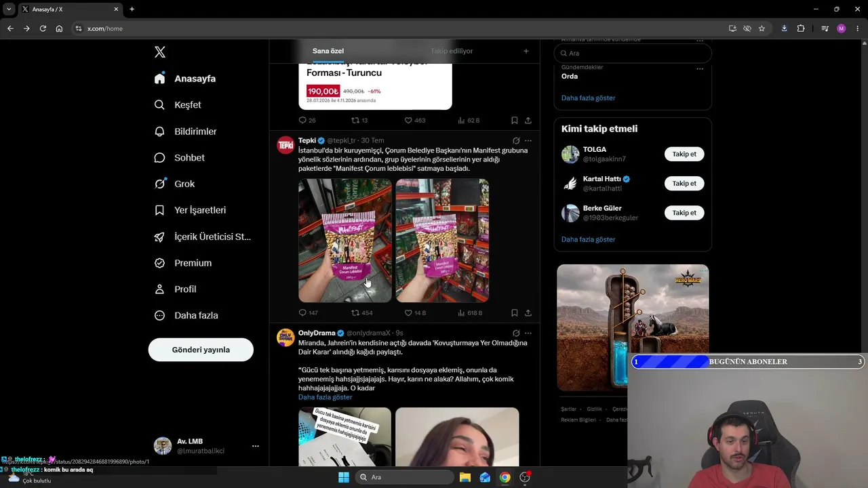
Task: Switch to the Takip ediliyor tab
Action: tap(452, 51)
